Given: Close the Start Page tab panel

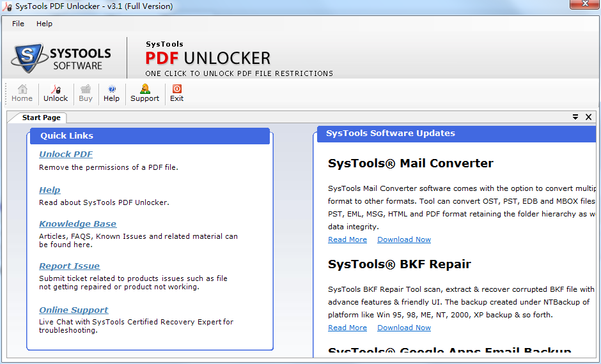Looking at the screenshot, I should (x=588, y=117).
